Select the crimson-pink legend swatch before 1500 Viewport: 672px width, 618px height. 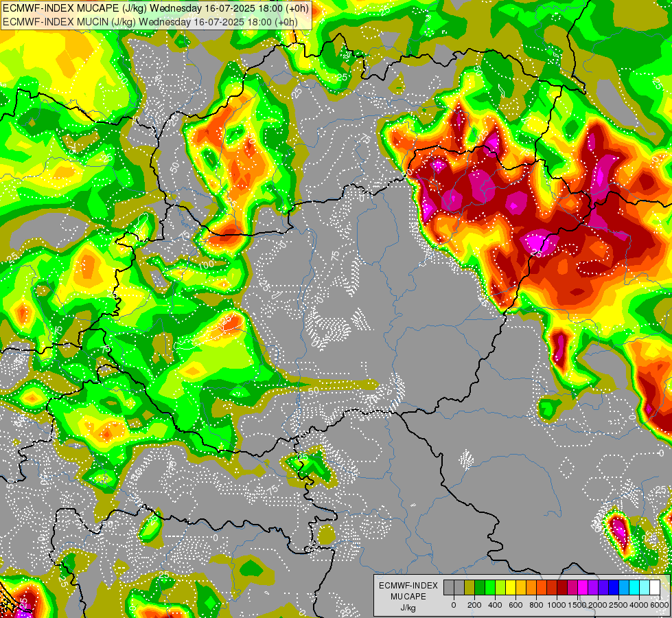[573, 587]
